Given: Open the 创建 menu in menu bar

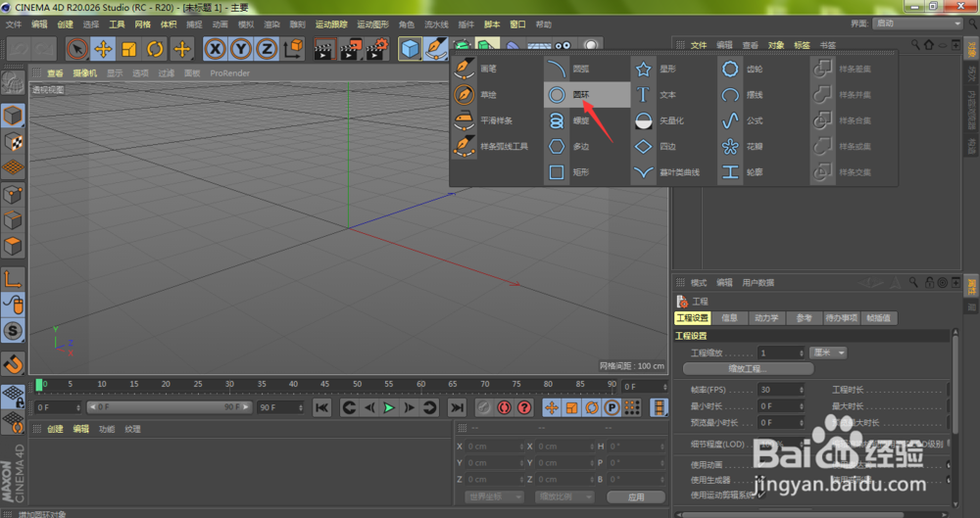Looking at the screenshot, I should pyautogui.click(x=65, y=24).
